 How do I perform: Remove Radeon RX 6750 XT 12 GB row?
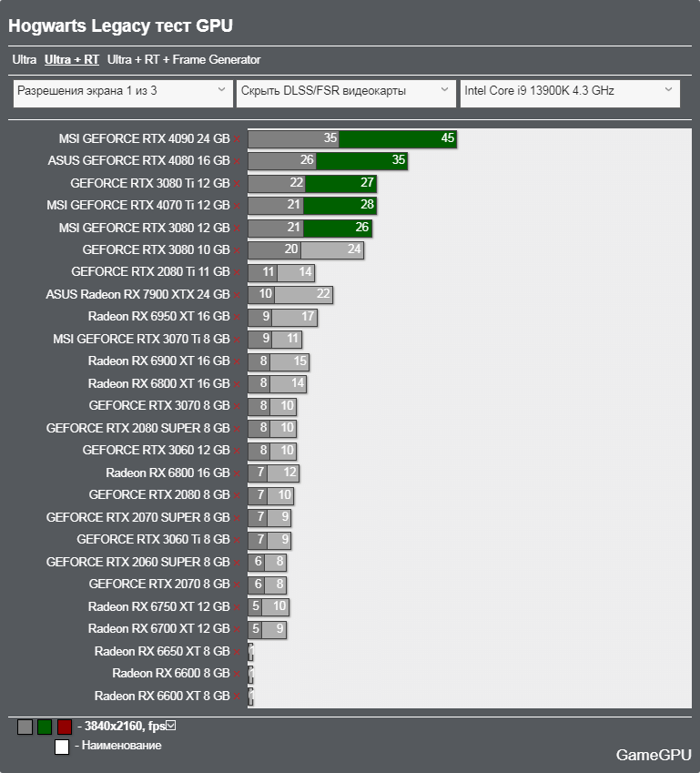point(237,608)
